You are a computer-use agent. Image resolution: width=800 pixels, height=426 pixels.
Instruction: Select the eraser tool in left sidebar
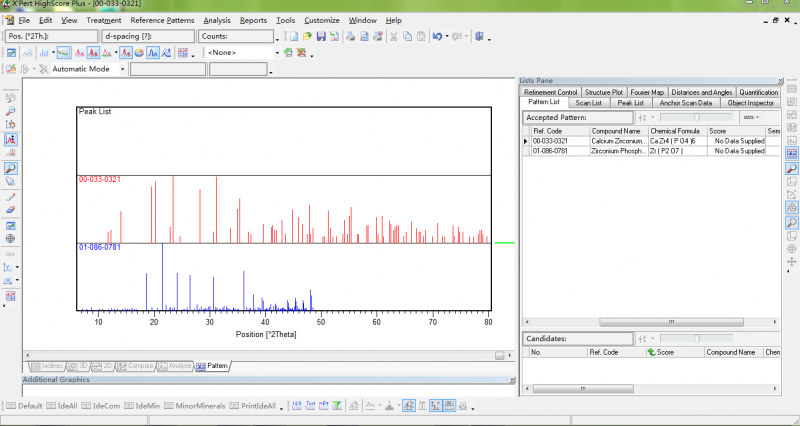point(10,210)
